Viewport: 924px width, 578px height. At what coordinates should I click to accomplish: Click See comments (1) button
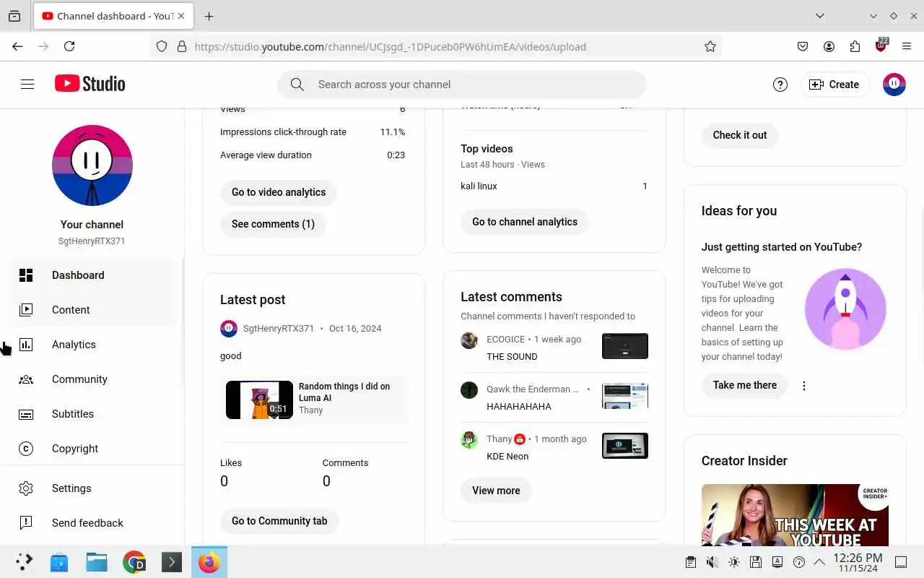[273, 224]
